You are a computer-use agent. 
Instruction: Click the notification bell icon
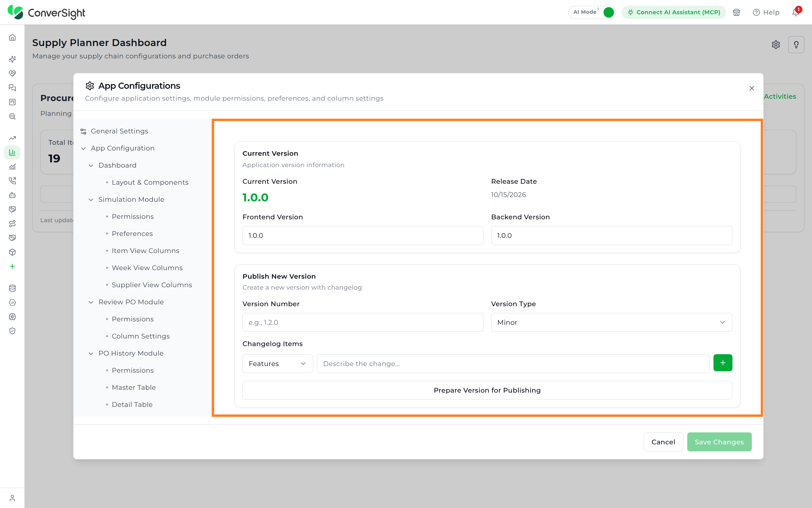tap(796, 12)
